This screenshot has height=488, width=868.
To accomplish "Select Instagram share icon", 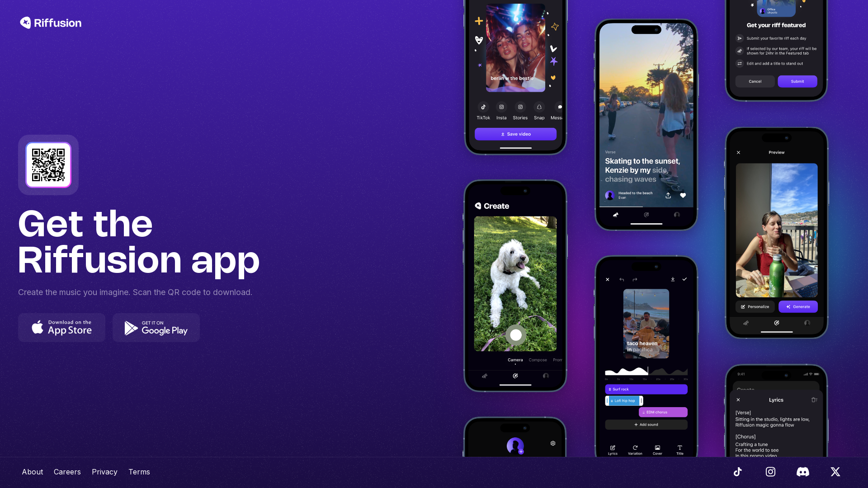I will (501, 107).
